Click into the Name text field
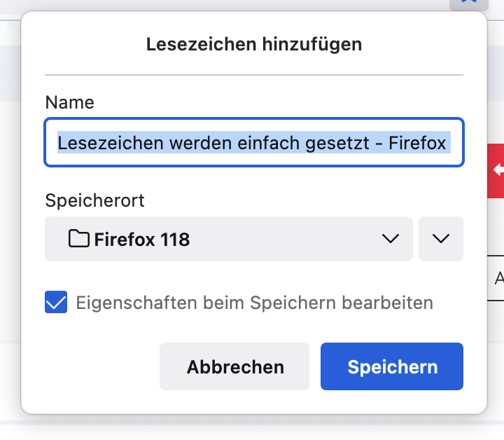The width and height of the screenshot is (504, 440). pos(254,143)
